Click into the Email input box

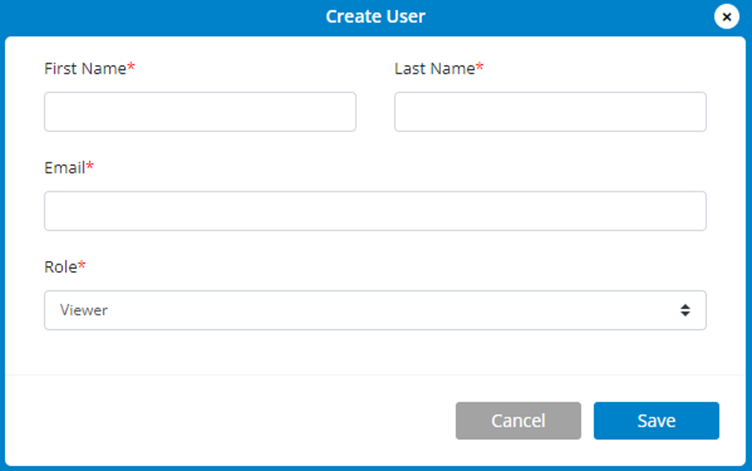[x=375, y=211]
